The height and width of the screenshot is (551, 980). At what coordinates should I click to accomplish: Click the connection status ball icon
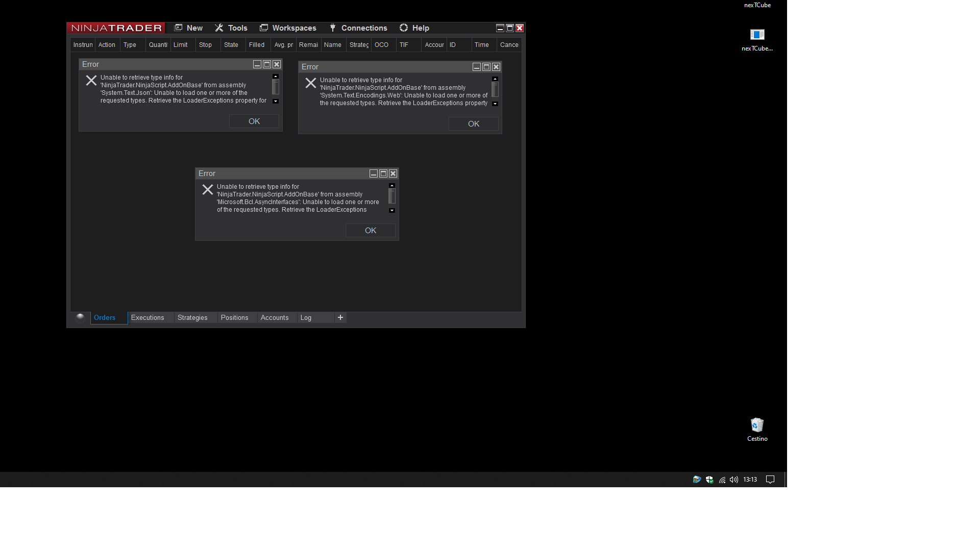click(80, 318)
